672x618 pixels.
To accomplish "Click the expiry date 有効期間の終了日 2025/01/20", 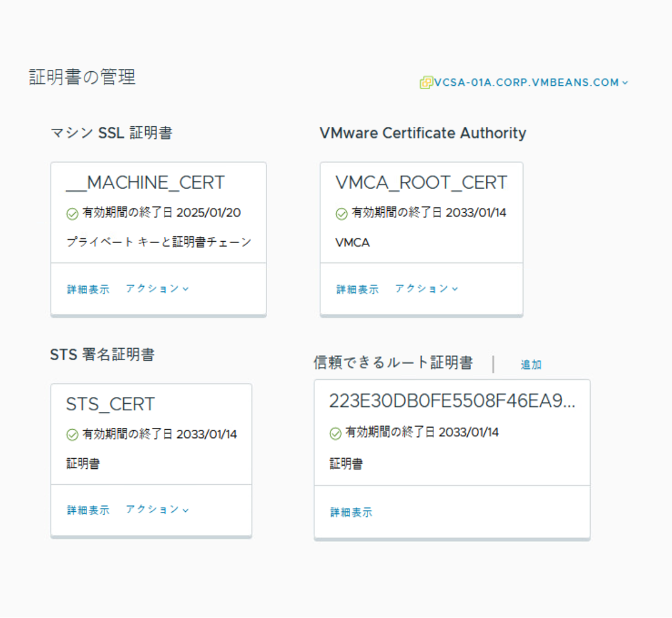I will point(162,213).
